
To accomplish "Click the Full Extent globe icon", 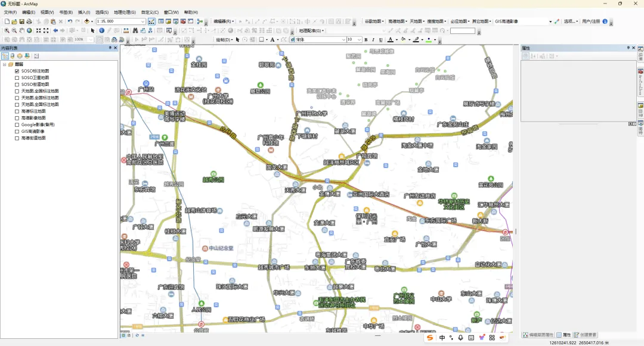I will point(29,30).
